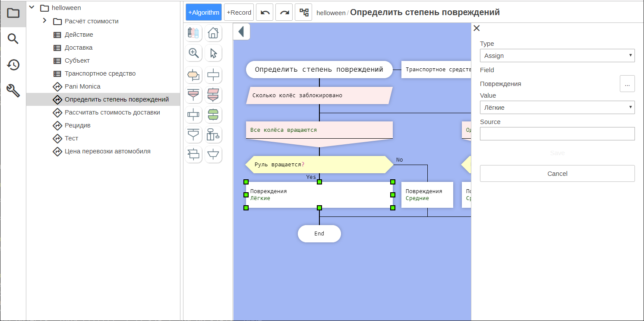Viewport: 644px width, 321px height.
Task: Select the arrow pointer tool
Action: 213,53
